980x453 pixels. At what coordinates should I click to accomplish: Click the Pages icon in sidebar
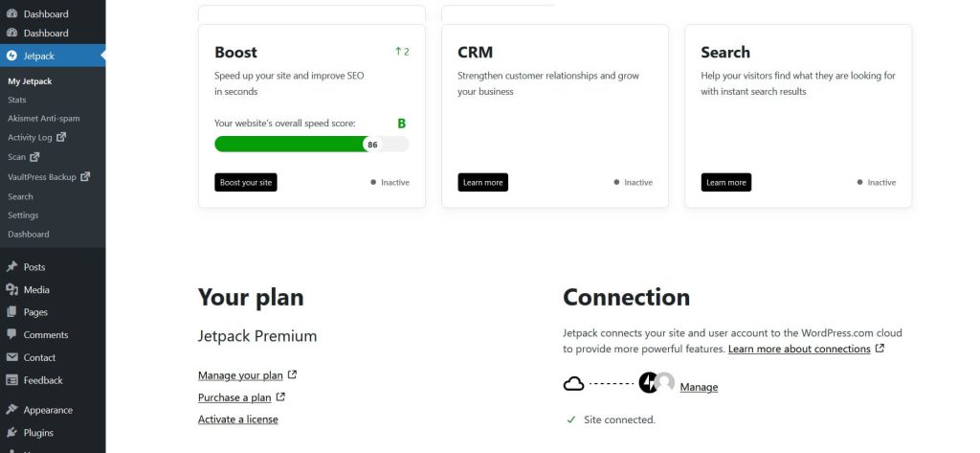pyautogui.click(x=11, y=311)
